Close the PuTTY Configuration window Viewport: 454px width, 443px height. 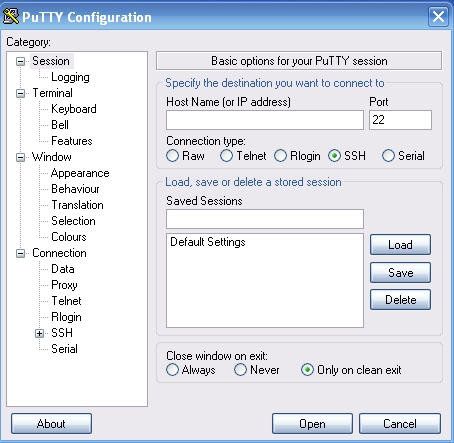438,16
